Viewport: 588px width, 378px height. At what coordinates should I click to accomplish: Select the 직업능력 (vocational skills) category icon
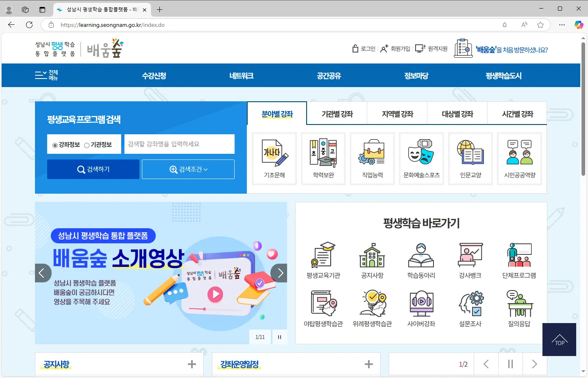[372, 158]
